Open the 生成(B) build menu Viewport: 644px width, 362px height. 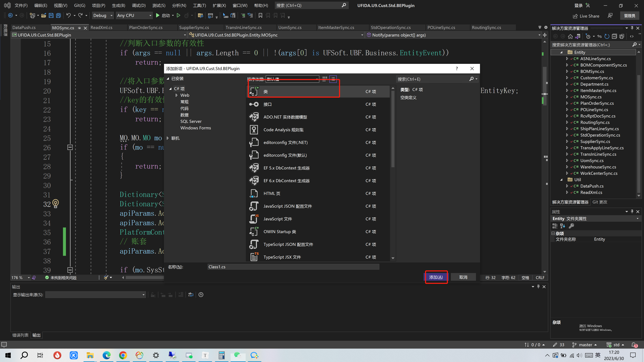pyautogui.click(x=118, y=6)
